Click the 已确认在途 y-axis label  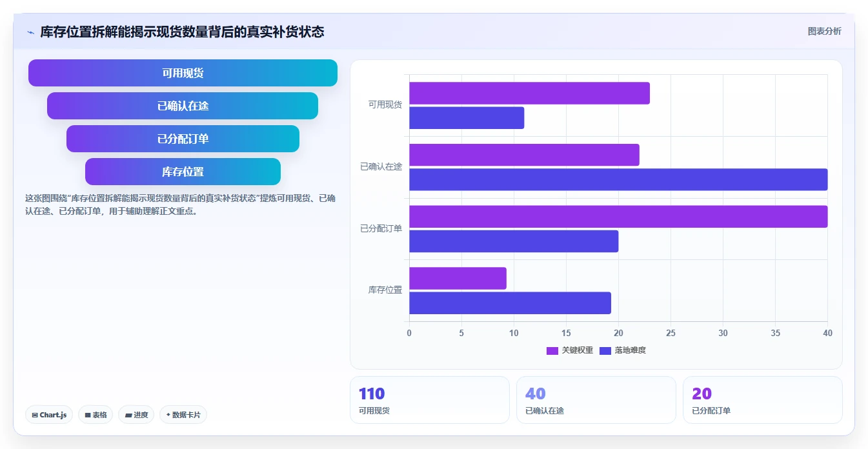[381, 166]
